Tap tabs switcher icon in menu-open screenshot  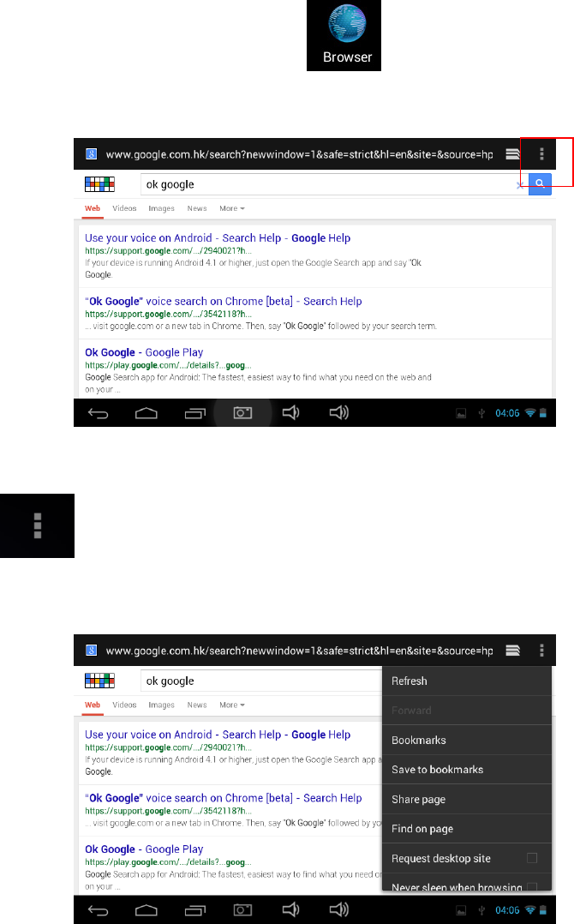pos(513,651)
